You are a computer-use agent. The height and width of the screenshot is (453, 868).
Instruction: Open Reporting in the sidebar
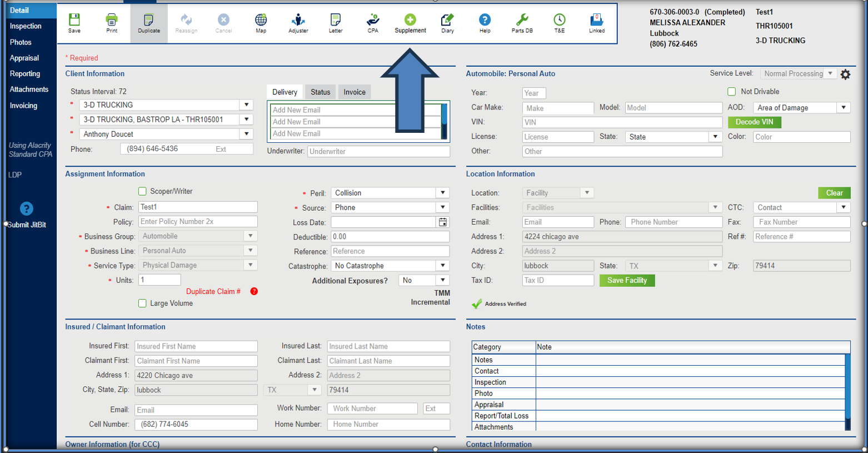[25, 73]
